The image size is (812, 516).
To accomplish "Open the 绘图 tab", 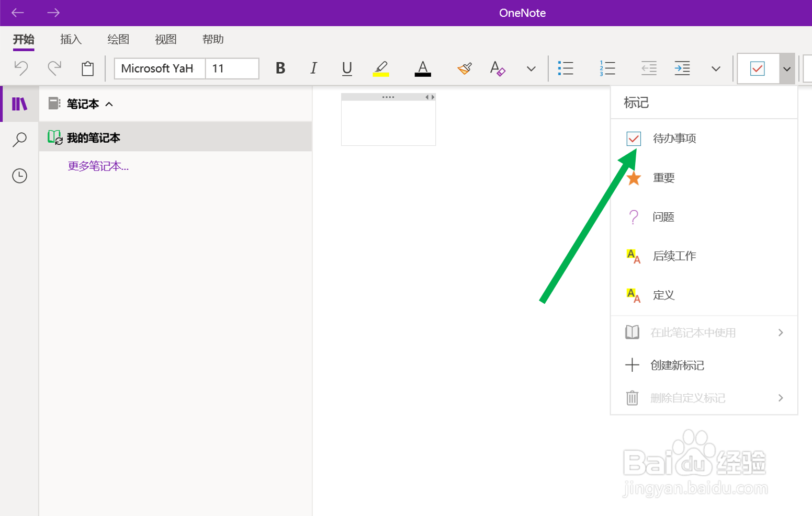I will [x=118, y=39].
